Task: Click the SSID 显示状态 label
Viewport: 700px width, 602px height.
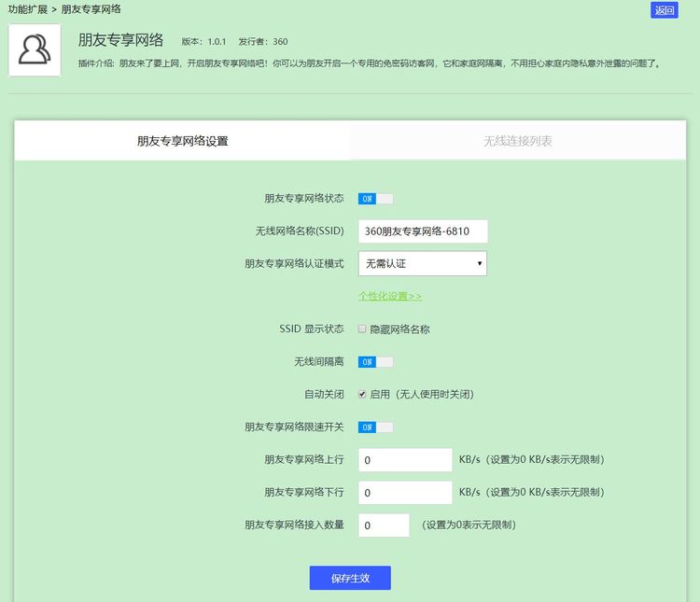Action: tap(312, 329)
